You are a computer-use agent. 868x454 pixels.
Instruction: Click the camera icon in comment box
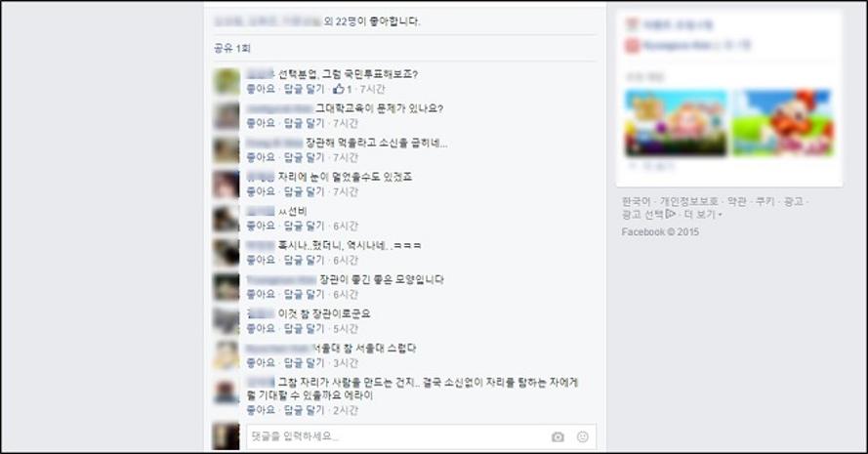click(x=558, y=436)
